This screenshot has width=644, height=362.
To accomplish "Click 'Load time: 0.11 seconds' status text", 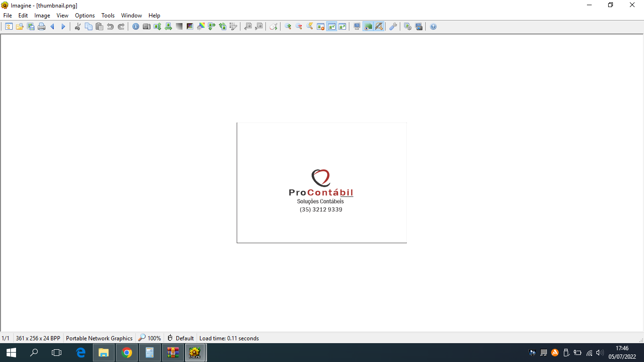I will point(229,338).
